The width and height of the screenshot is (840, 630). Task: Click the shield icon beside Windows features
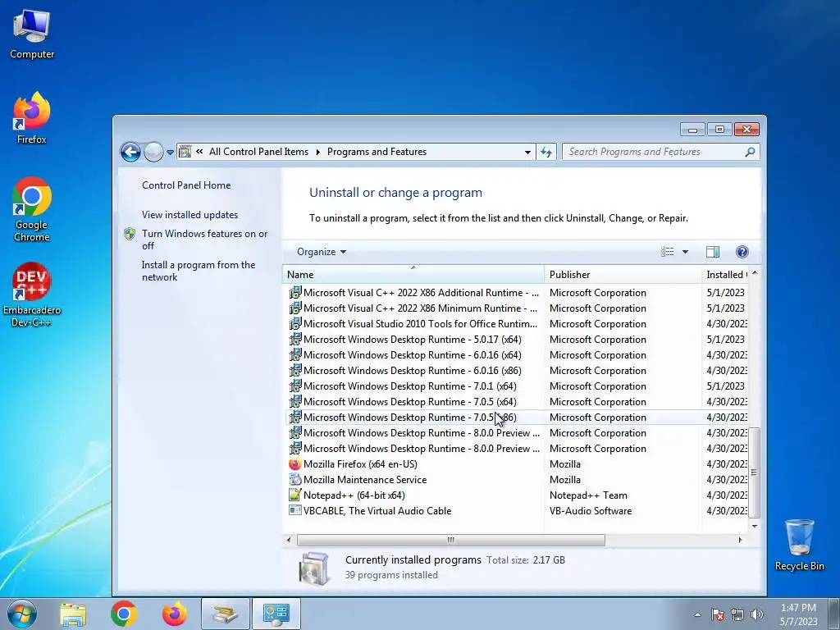point(130,234)
